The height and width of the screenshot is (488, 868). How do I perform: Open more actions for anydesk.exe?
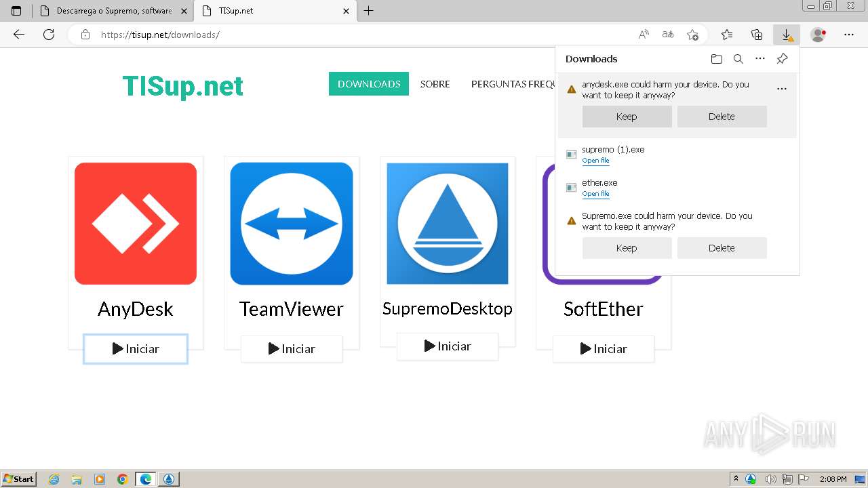[782, 89]
